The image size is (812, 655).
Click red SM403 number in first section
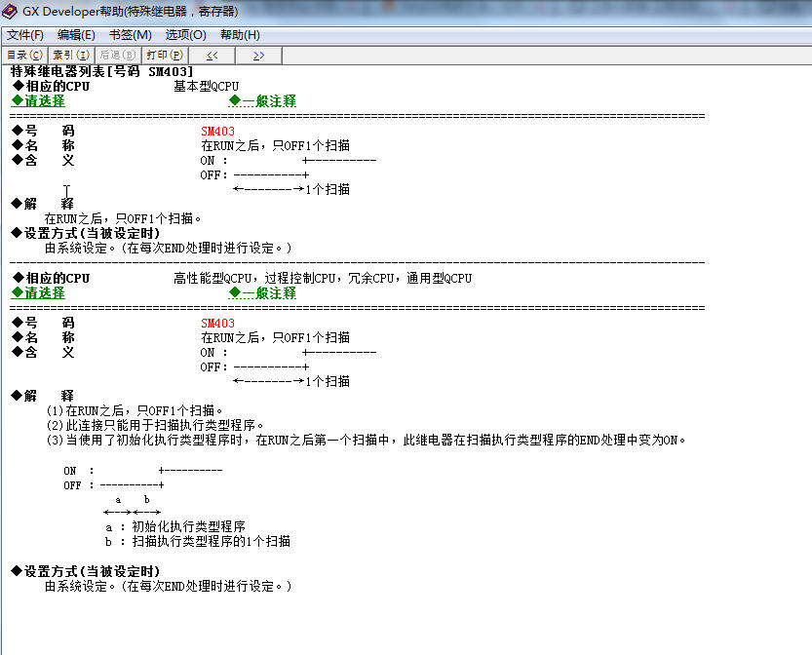pos(217,132)
